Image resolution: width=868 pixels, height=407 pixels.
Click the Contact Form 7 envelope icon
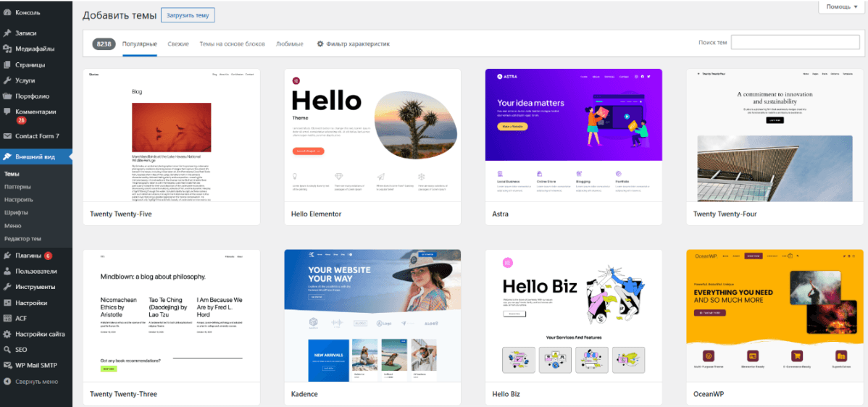(7, 136)
